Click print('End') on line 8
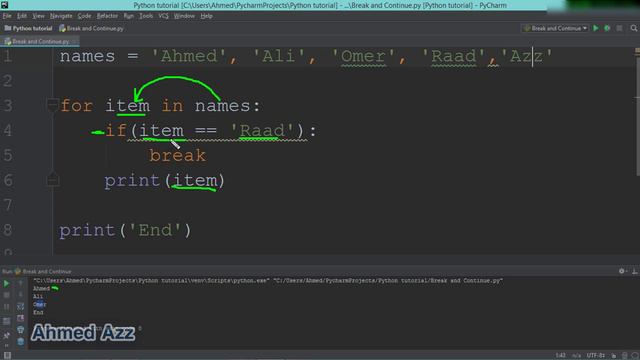Screen dimensions: 640x360 [x=125, y=230]
